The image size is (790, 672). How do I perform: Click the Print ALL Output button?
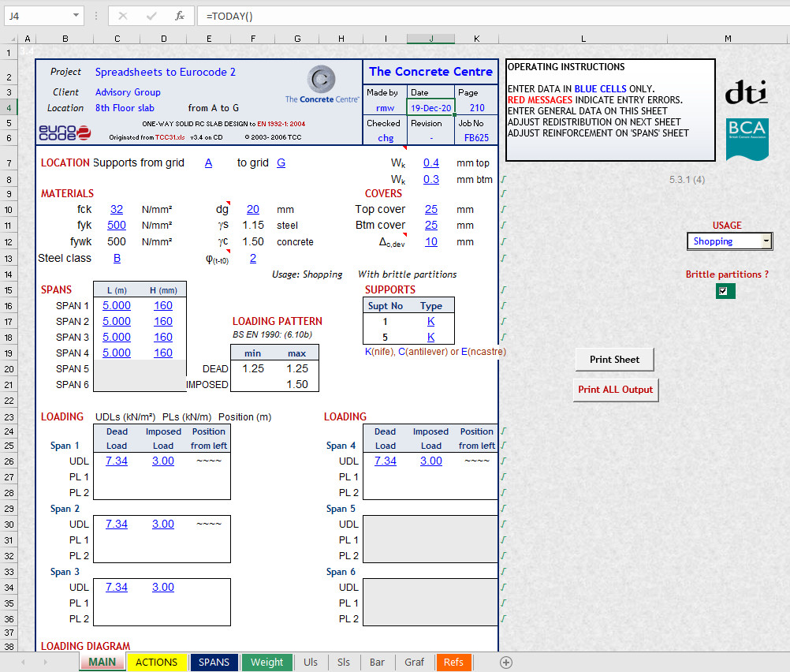(x=615, y=389)
